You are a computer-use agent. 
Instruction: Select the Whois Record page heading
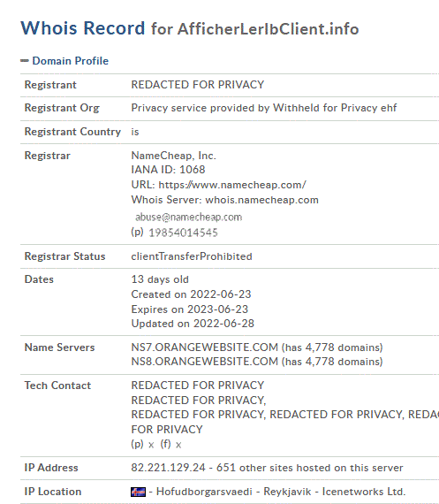pyautogui.click(x=190, y=28)
